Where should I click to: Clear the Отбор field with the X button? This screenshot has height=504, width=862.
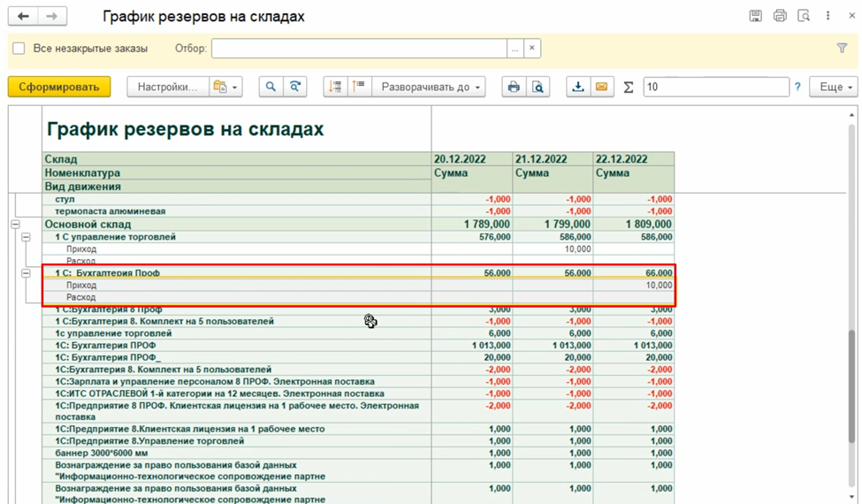point(531,49)
